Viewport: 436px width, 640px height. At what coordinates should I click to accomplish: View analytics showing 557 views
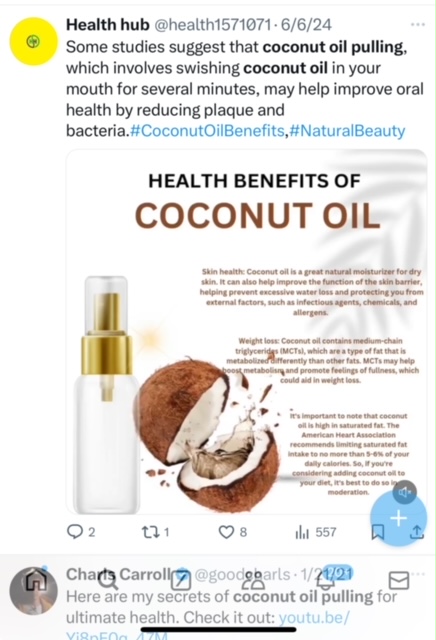click(316, 532)
